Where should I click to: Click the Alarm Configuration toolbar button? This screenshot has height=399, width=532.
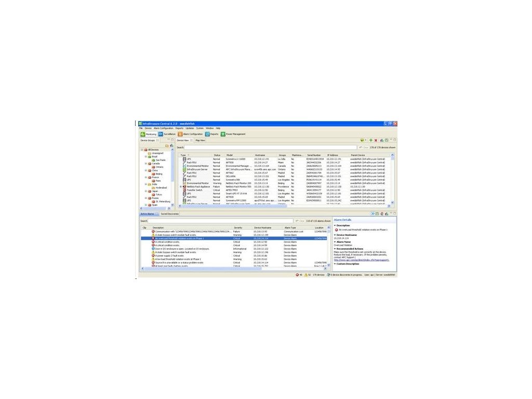coord(190,134)
